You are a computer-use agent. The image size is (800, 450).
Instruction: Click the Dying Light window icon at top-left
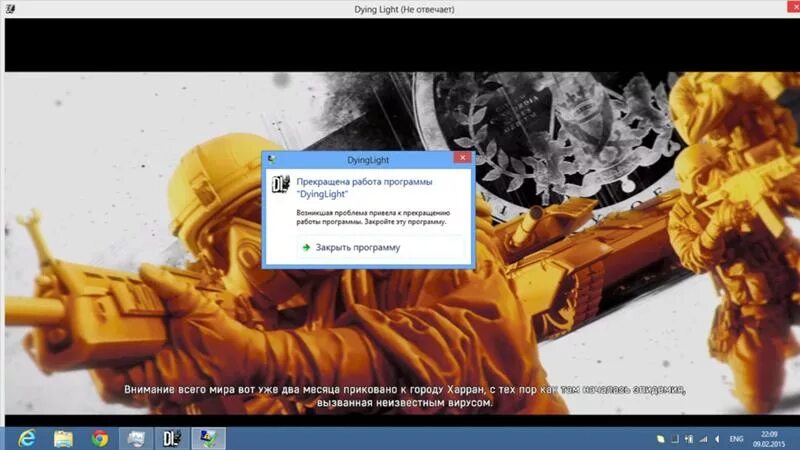tap(10, 9)
